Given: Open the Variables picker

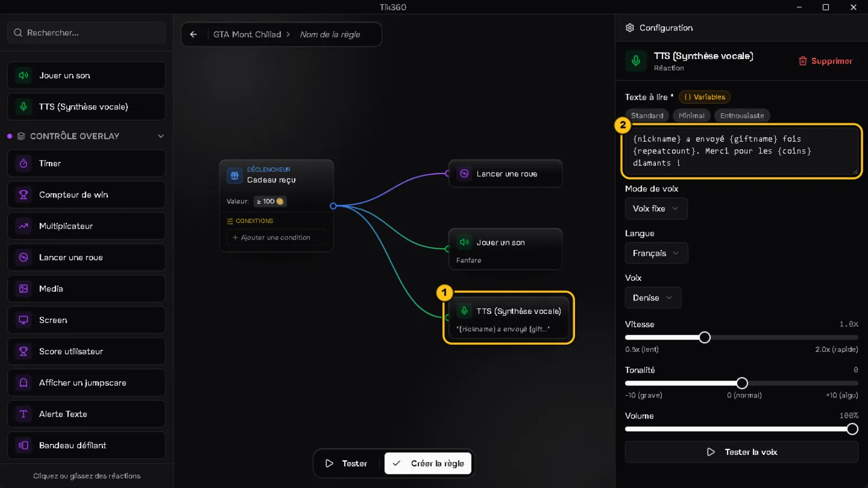Looking at the screenshot, I should 704,97.
